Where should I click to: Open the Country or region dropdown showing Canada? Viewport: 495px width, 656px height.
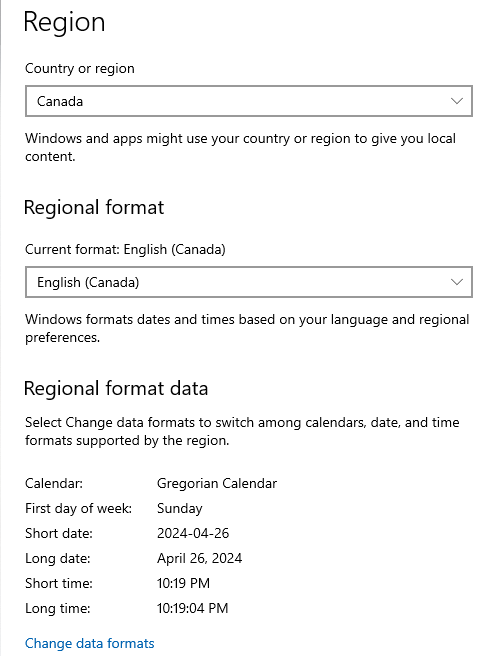point(249,101)
